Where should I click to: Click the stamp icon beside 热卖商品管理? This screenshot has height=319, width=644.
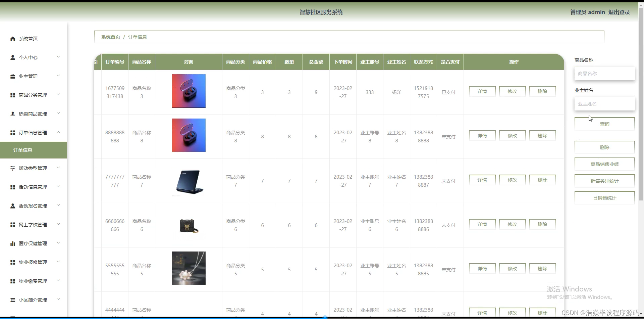pos(13,114)
